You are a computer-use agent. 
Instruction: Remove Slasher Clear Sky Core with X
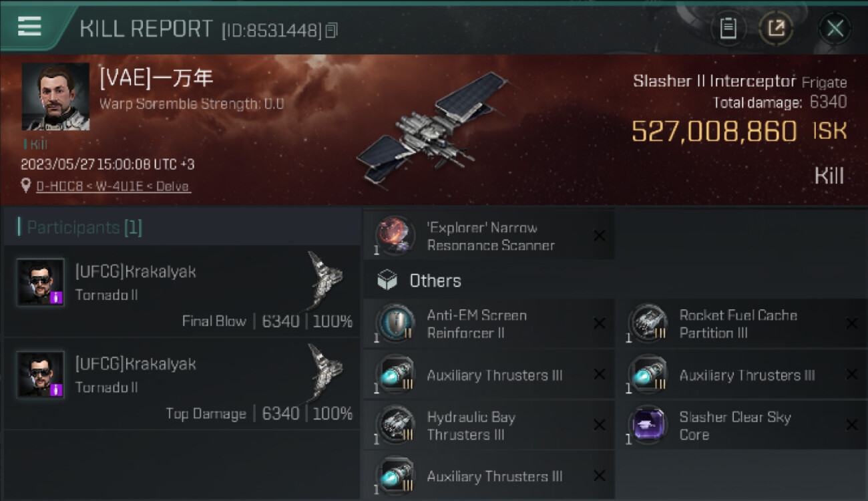click(x=852, y=425)
